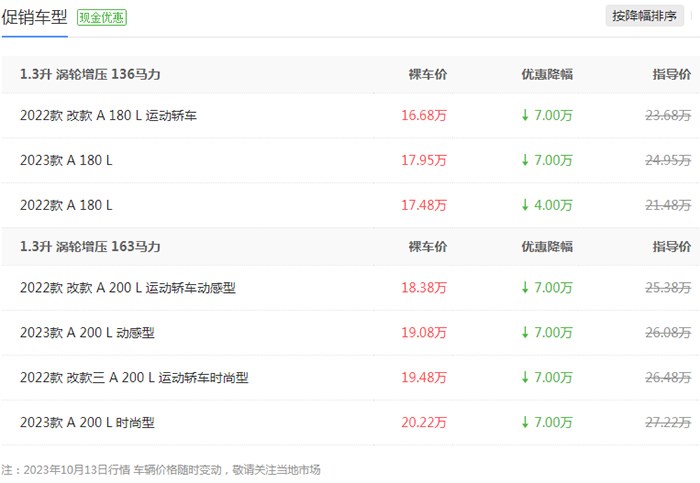Click the struck-through 24.95万 guide price
This screenshot has width=700, height=483.
(x=668, y=160)
